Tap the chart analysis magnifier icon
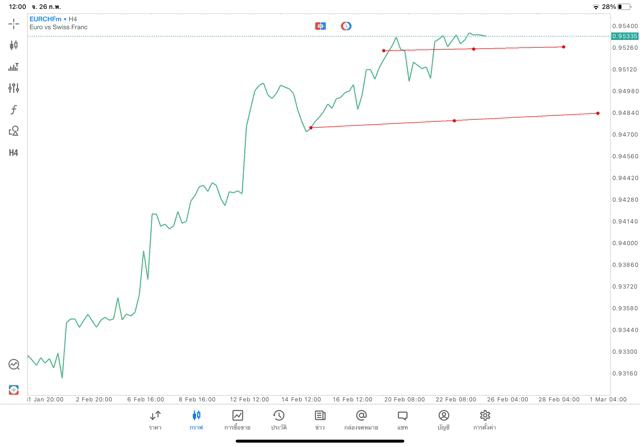 tap(13, 365)
